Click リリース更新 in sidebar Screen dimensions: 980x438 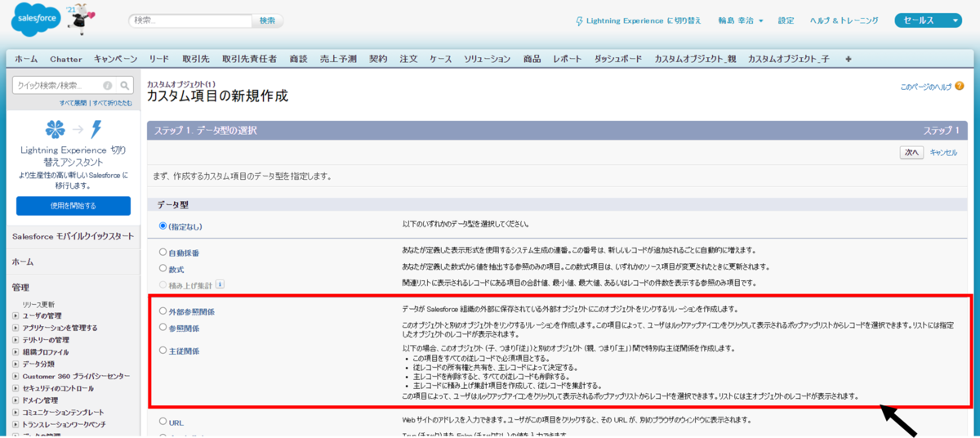tap(38, 304)
